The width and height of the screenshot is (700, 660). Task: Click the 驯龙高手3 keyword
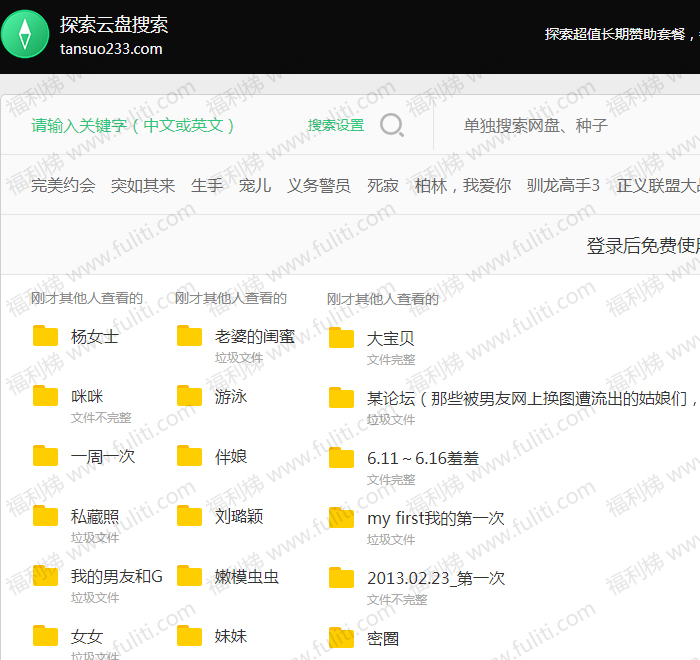[x=563, y=185]
